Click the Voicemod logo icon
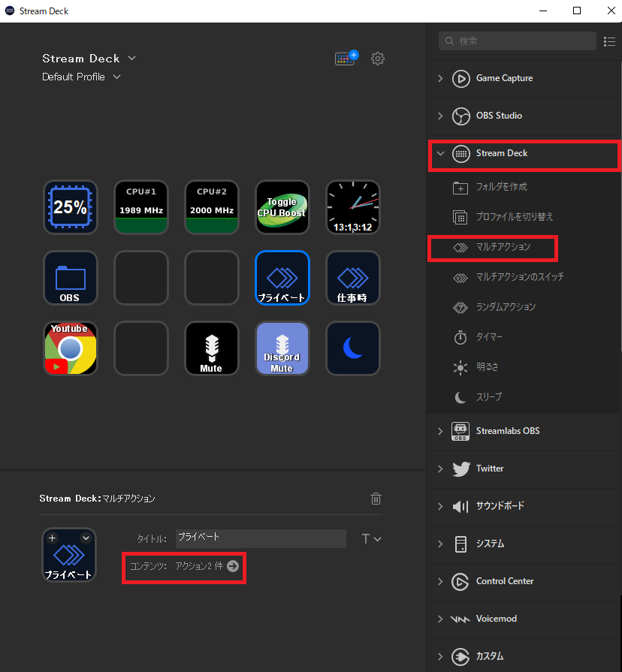This screenshot has height=672, width=622. click(460, 619)
